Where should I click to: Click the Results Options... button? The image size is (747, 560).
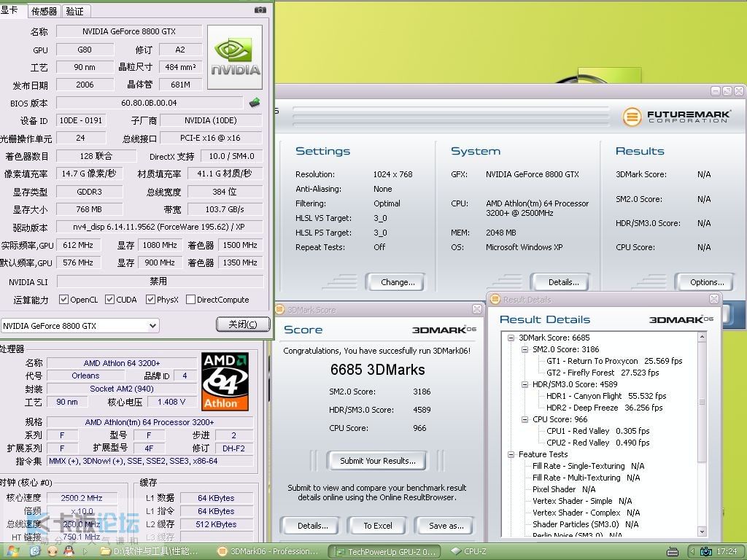[x=706, y=282]
